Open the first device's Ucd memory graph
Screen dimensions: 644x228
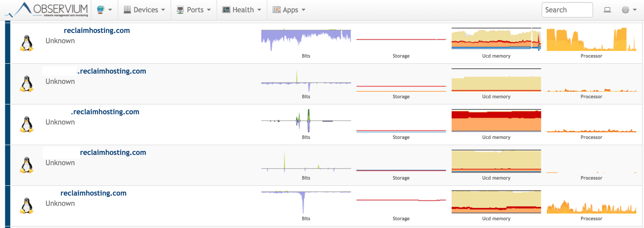pos(496,39)
